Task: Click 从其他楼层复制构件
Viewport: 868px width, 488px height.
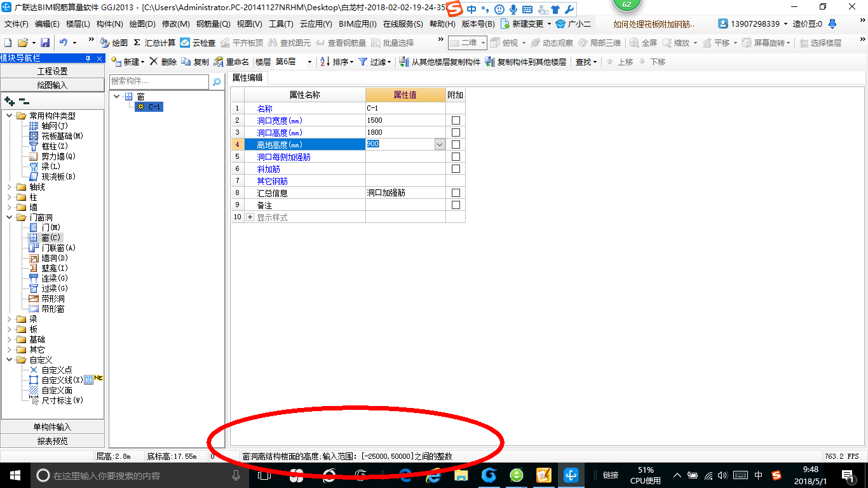Action: pyautogui.click(x=440, y=62)
